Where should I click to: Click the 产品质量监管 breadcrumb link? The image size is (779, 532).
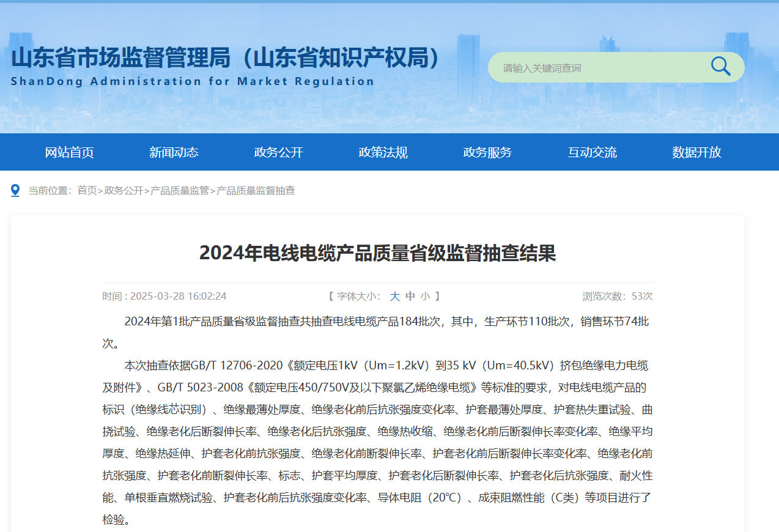(x=180, y=191)
